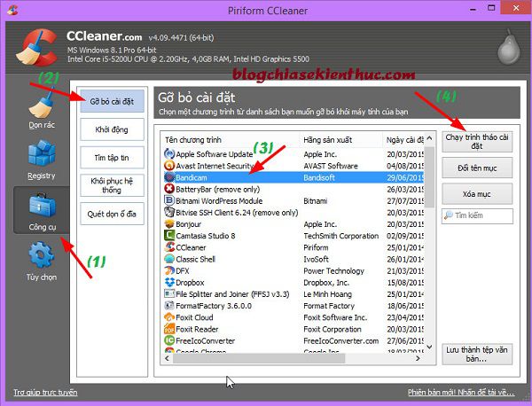Click the Phiên bản mới download link

point(461,393)
